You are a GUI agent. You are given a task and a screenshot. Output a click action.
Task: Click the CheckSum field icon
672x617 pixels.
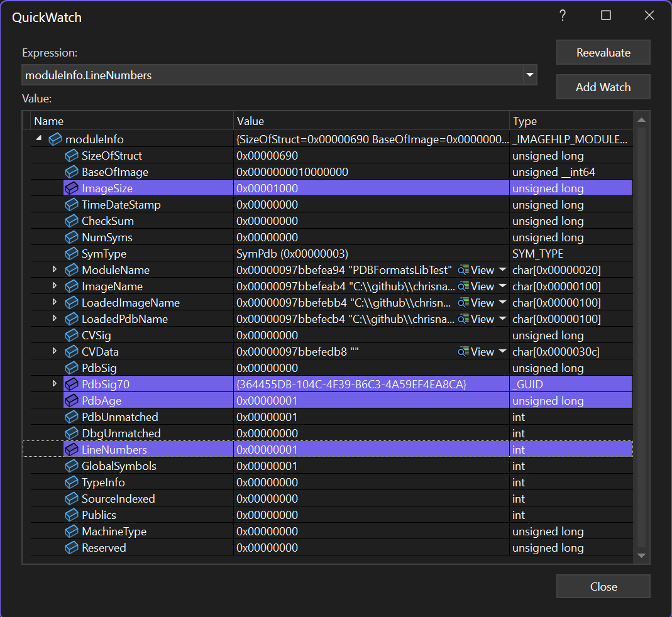72,221
